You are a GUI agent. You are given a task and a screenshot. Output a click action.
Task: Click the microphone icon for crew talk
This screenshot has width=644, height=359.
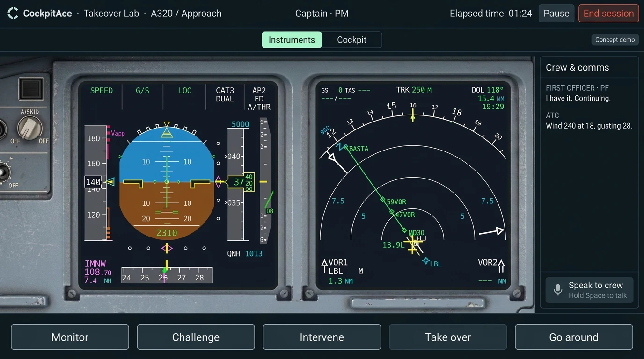point(557,290)
